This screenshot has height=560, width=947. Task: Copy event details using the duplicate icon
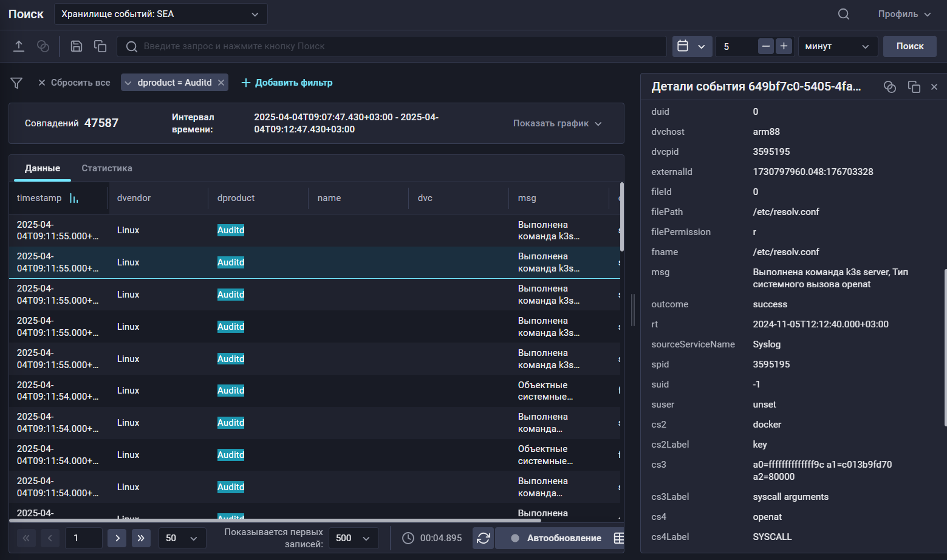(914, 86)
